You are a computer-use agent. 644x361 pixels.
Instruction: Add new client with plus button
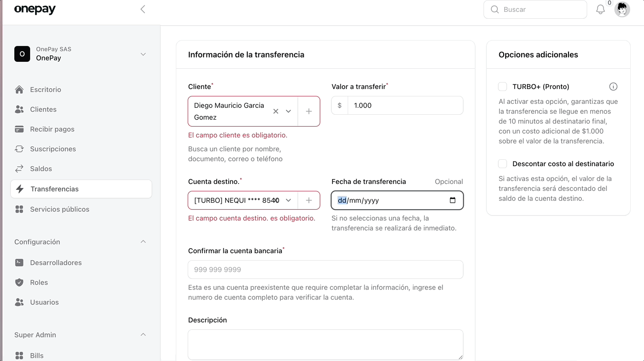[x=309, y=111]
